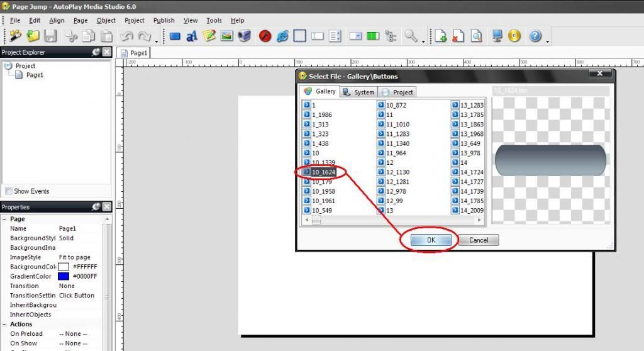Click the Remove Page toolbar icon
644x351 pixels.
coord(458,36)
